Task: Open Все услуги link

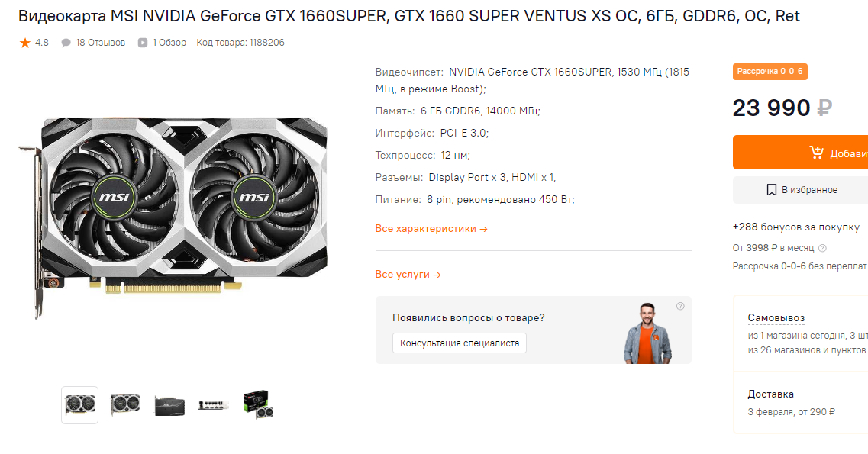Action: coord(408,274)
